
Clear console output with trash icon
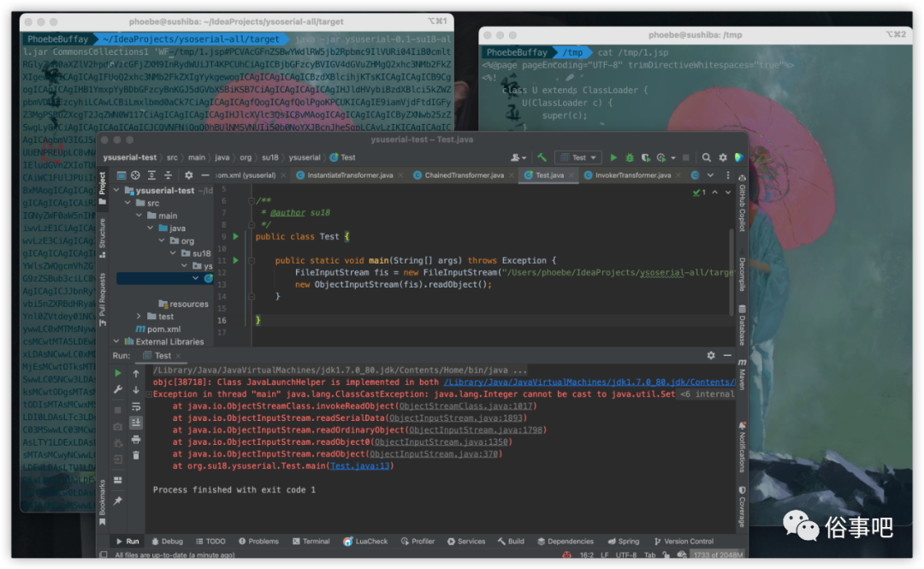[x=136, y=455]
